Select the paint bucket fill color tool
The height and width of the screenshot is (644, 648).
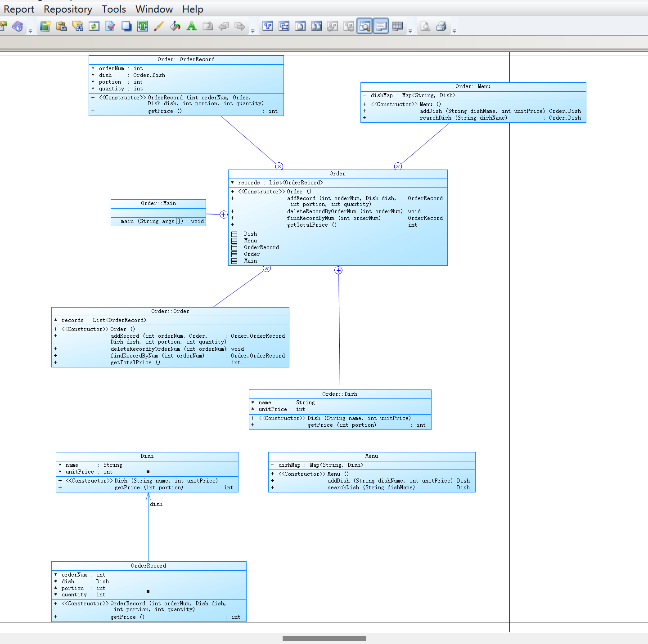coord(175,27)
